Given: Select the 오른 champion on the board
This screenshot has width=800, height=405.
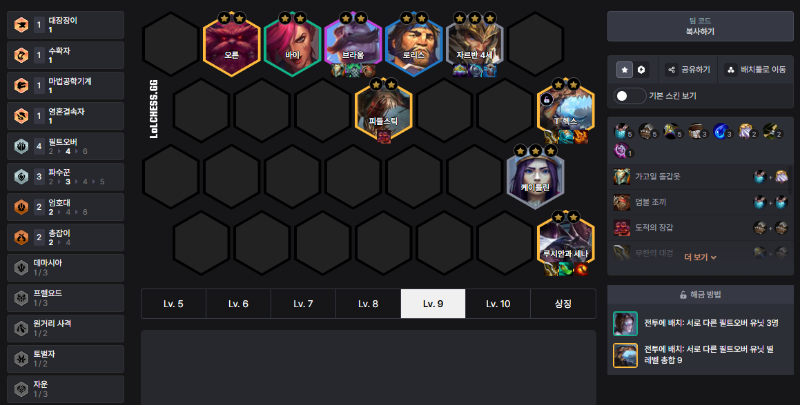Looking at the screenshot, I should 232,44.
